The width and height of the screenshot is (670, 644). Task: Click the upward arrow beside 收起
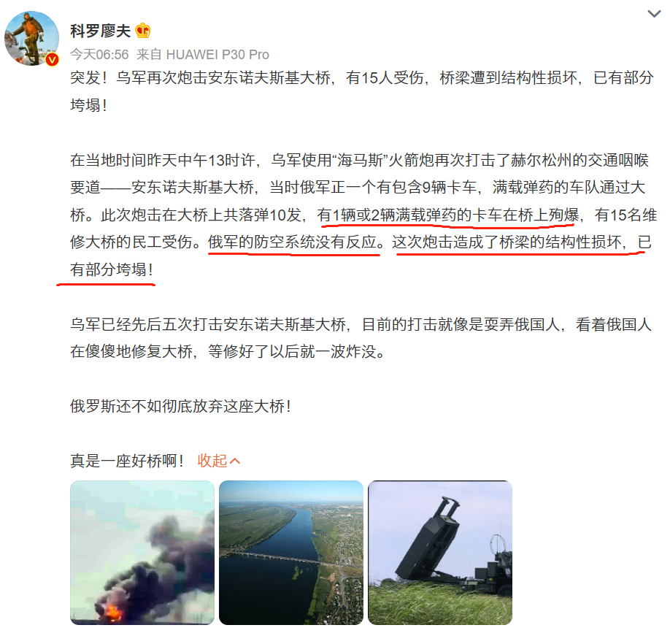[235, 461]
